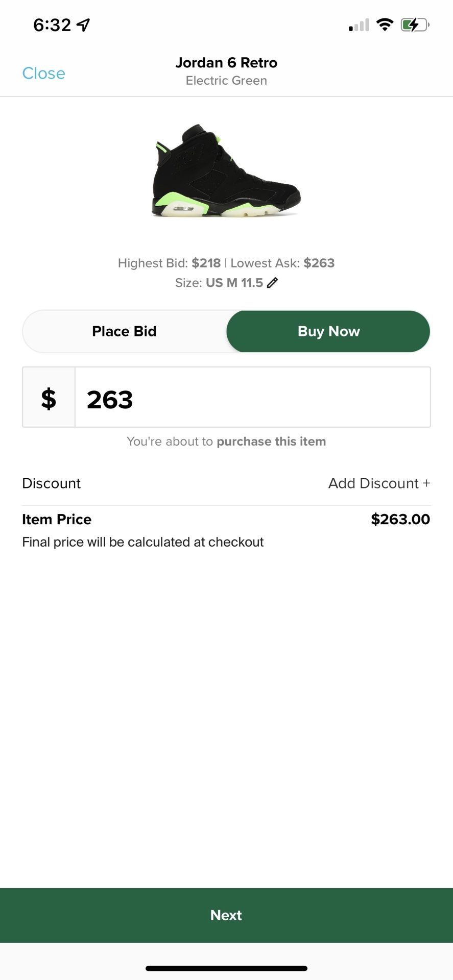Tap the dollar sign box

click(x=49, y=398)
